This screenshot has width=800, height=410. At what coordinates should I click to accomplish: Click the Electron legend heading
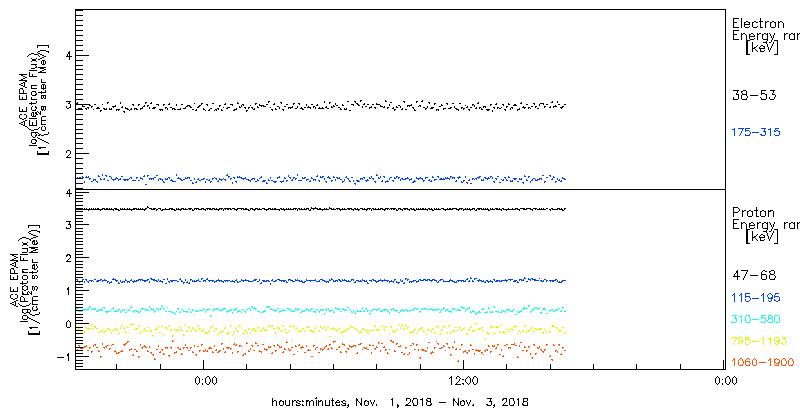tap(758, 23)
